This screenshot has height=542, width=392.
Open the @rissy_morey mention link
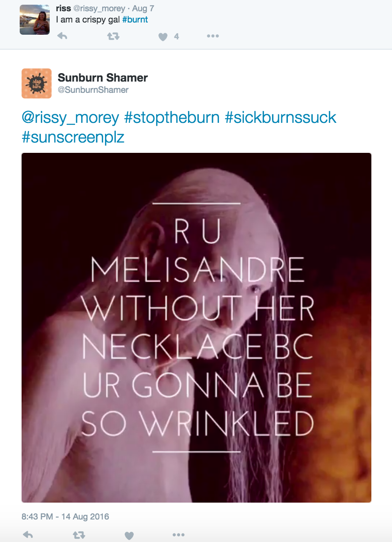[70, 118]
